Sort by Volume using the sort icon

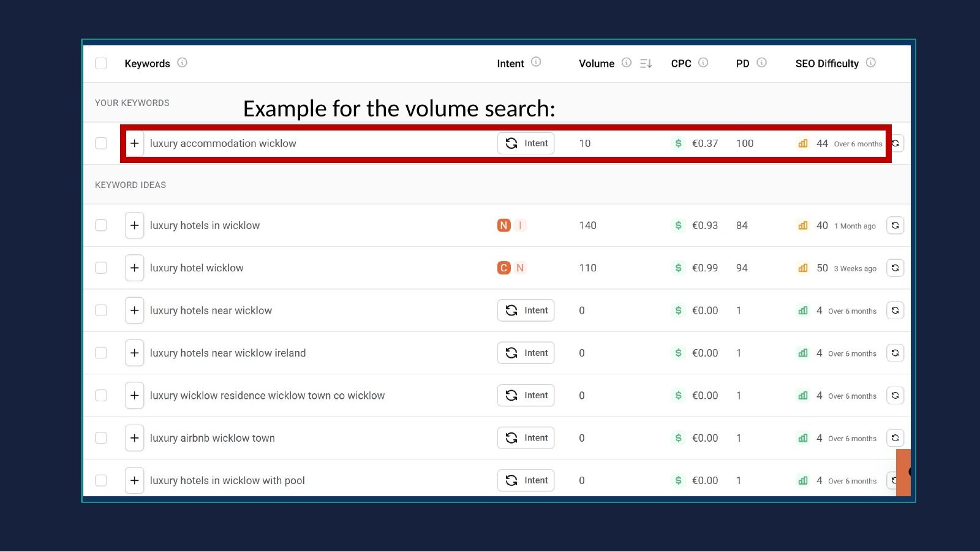point(646,63)
